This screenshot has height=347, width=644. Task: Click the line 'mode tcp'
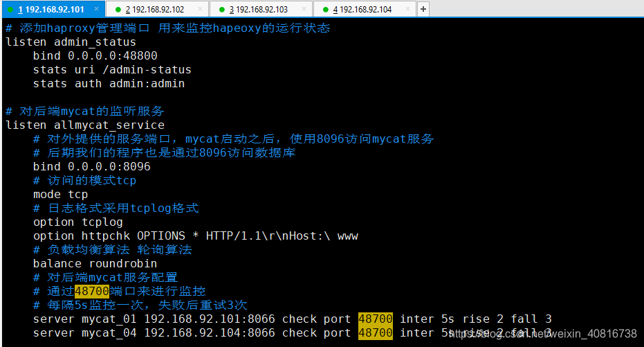tap(60, 194)
